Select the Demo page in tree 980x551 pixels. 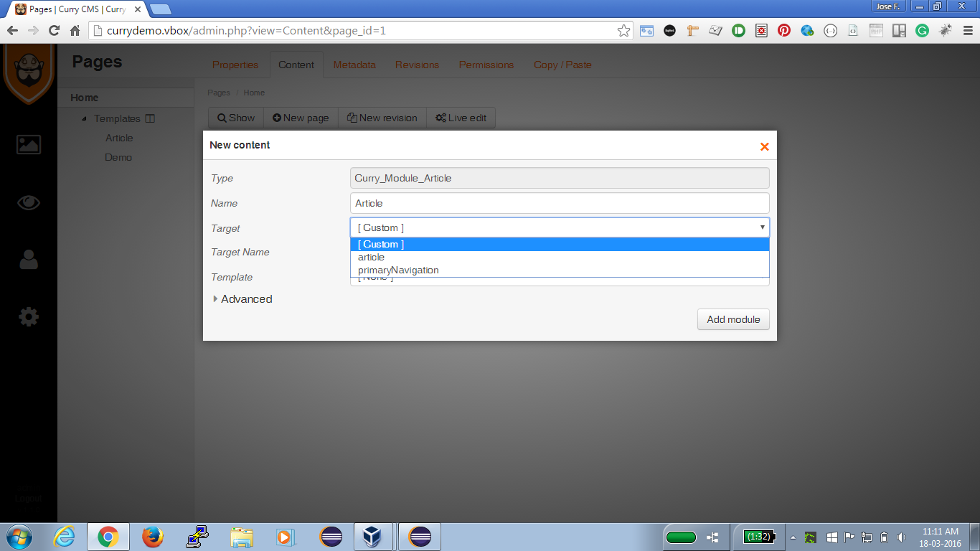coord(118,157)
